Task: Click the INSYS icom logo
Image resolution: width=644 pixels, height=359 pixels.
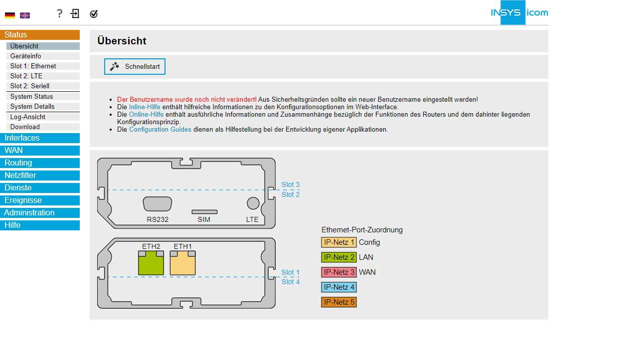Action: click(519, 12)
